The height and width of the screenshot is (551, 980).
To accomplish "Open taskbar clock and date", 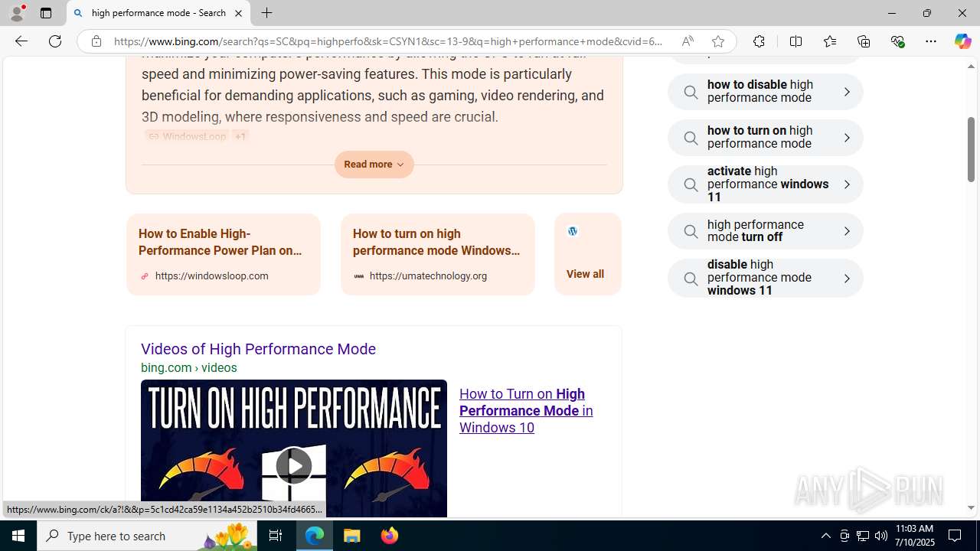I will tap(914, 536).
